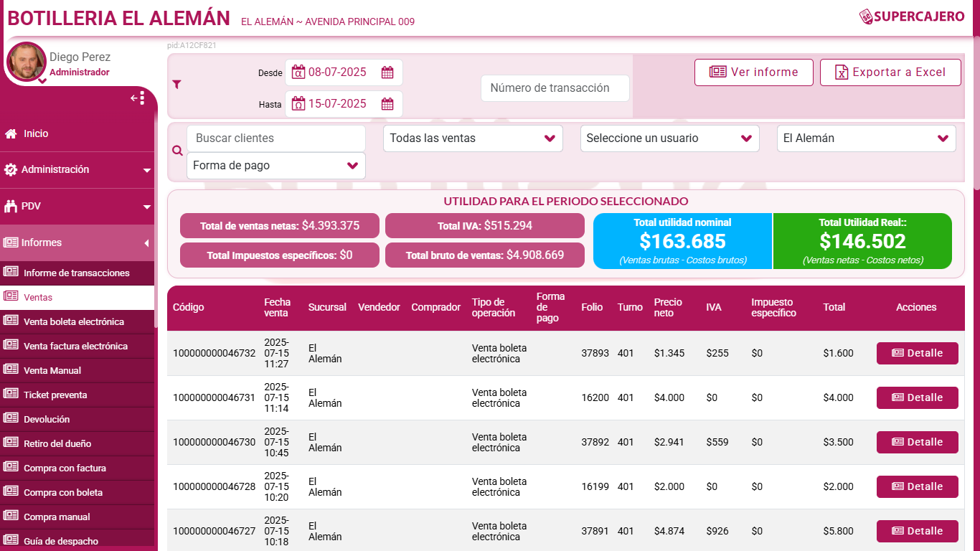Collapse the sidebar using the arrow-dots icon
980x551 pixels.
138,98
